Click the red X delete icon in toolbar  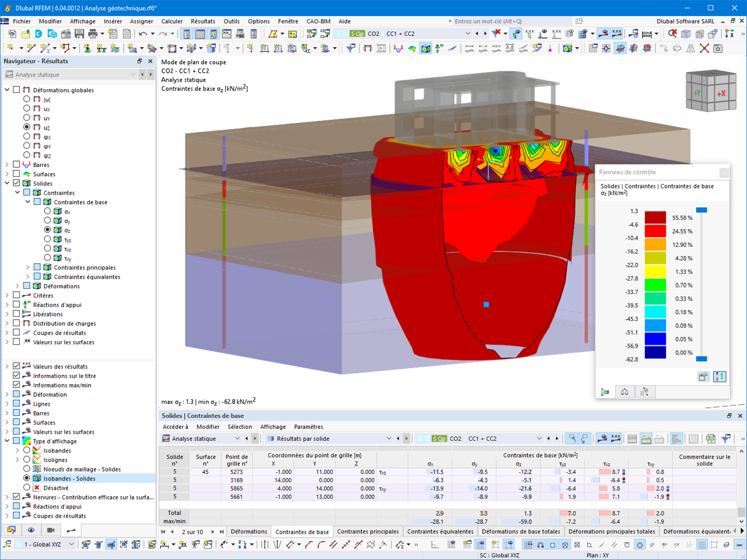[x=705, y=48]
